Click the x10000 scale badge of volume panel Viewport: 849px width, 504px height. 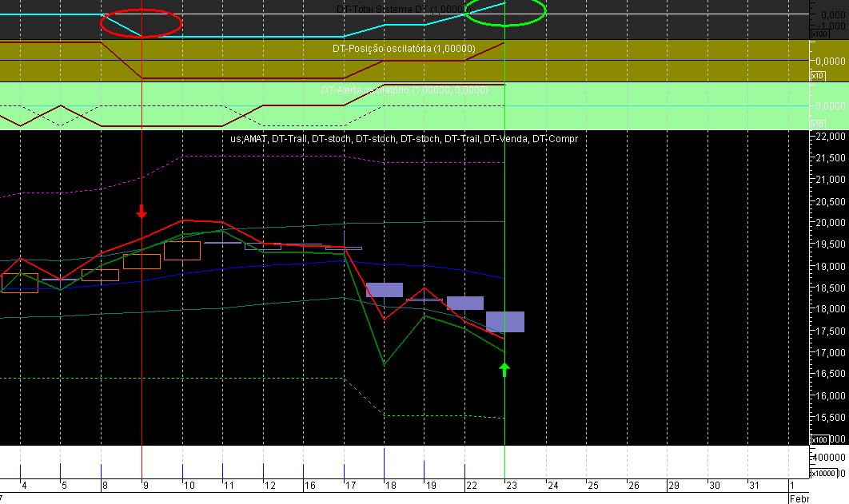coord(823,474)
